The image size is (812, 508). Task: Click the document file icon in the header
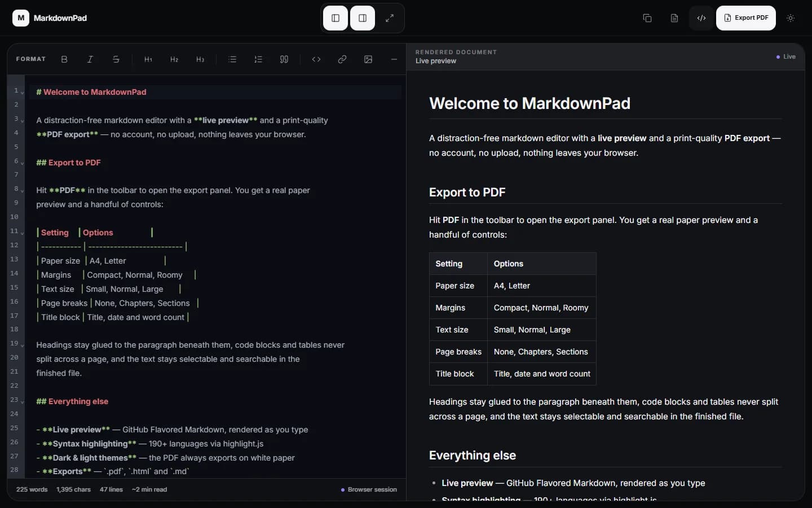674,18
